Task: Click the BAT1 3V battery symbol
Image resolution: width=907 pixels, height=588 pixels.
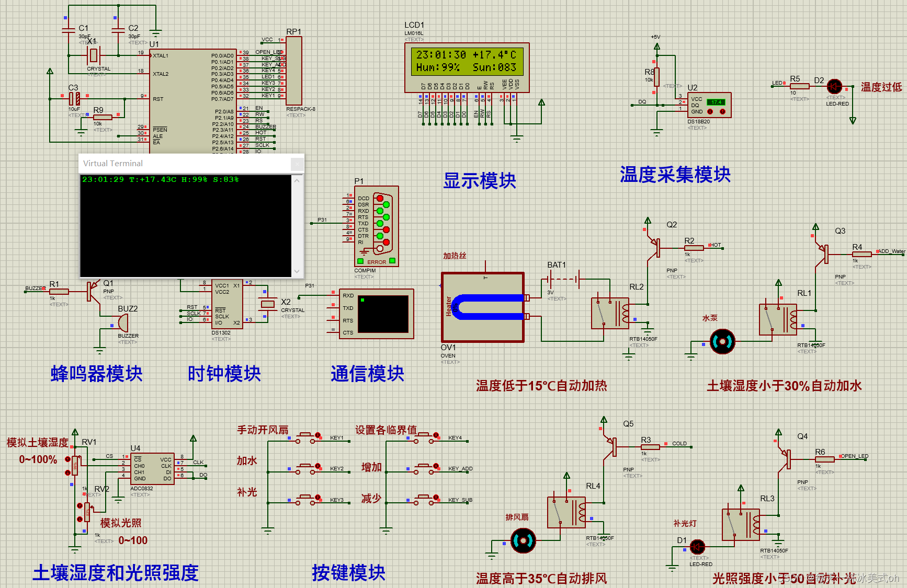Action: click(x=563, y=280)
